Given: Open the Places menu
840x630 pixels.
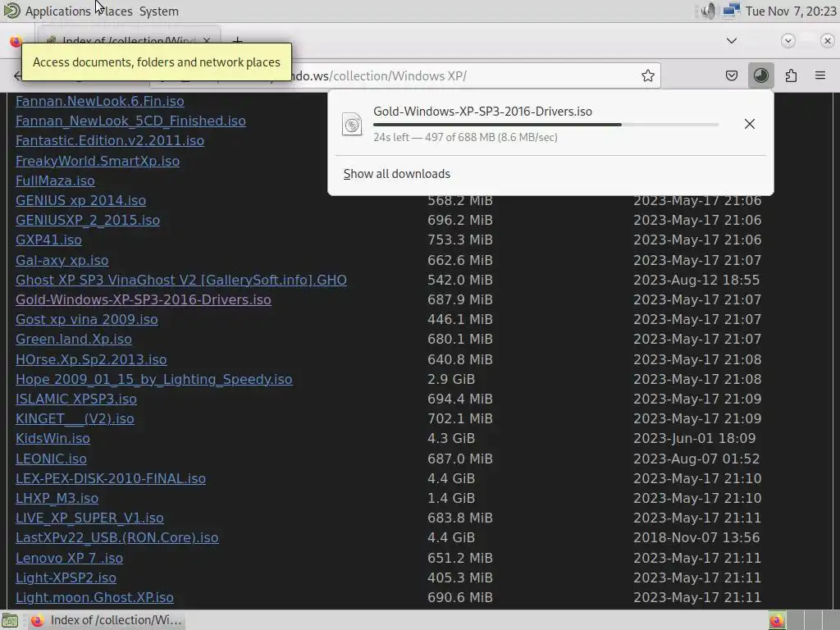Looking at the screenshot, I should pos(116,11).
